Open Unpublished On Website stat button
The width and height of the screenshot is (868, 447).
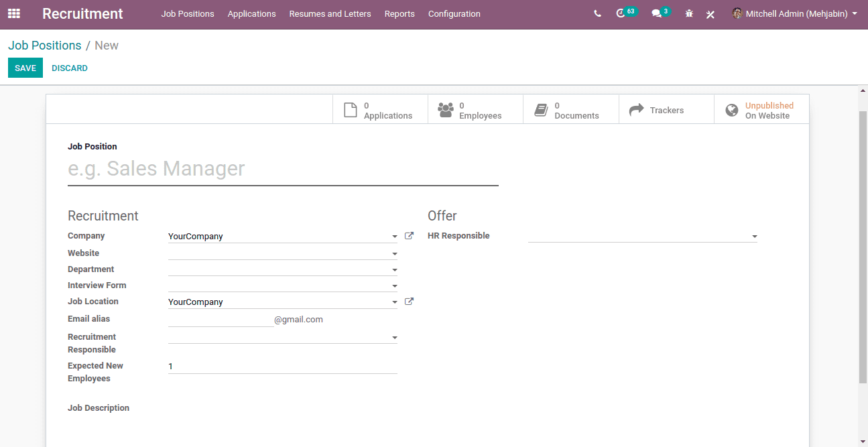pos(761,109)
